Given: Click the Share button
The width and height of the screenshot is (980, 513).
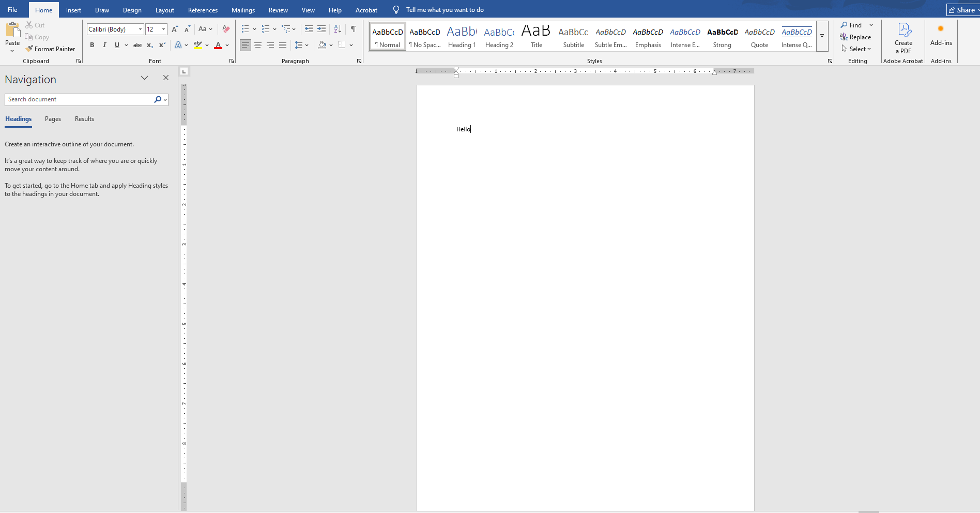Looking at the screenshot, I should tap(962, 10).
